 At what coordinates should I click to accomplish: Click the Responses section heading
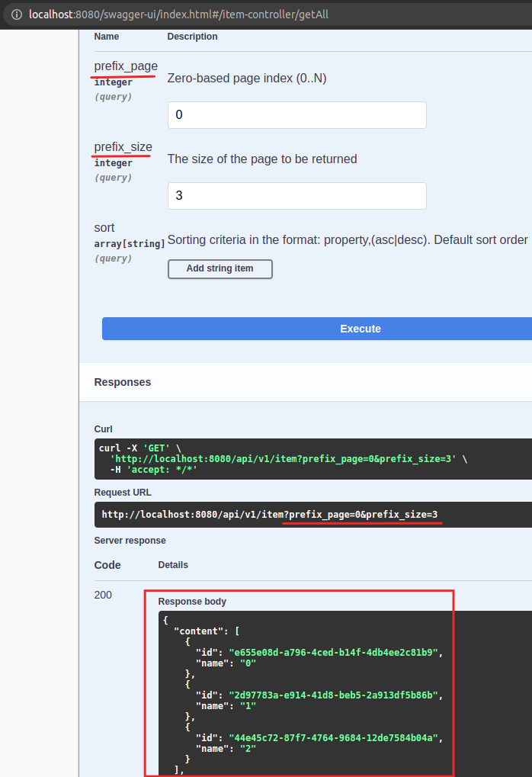coord(123,382)
